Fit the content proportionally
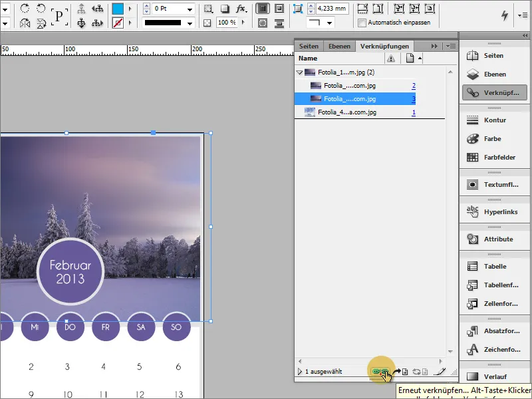Screen dimensions: 532x399 pos(378,8)
